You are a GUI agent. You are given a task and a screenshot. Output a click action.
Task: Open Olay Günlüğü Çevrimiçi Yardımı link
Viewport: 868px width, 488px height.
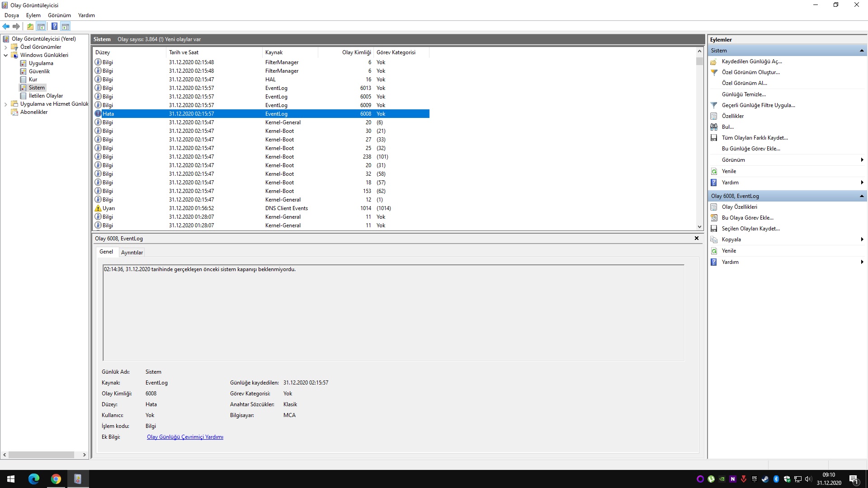click(x=185, y=437)
